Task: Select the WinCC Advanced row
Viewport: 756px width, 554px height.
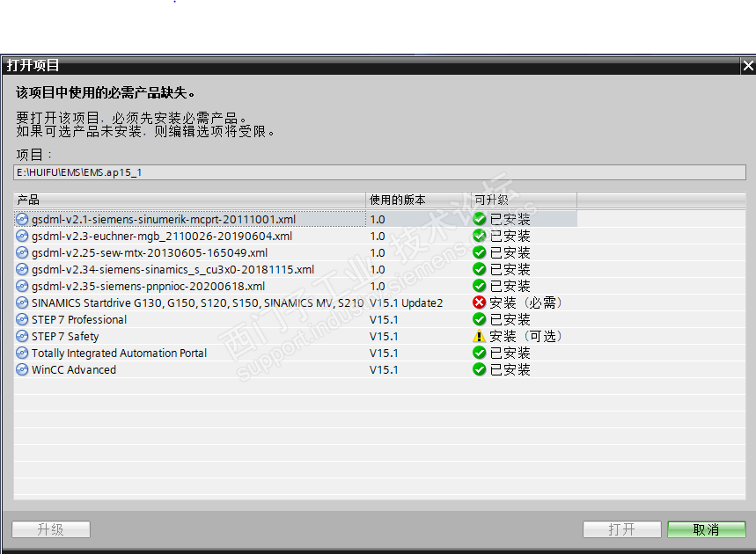Action: tap(379, 369)
